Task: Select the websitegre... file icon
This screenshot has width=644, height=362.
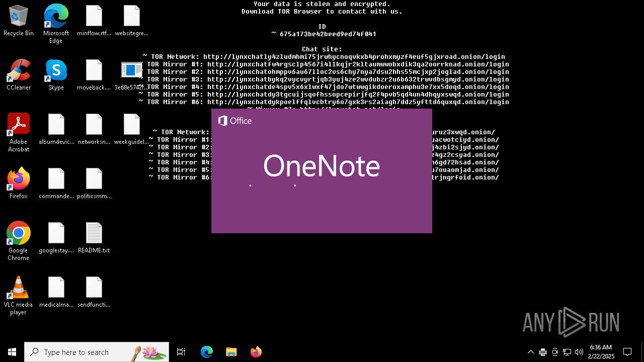Action: (132, 21)
